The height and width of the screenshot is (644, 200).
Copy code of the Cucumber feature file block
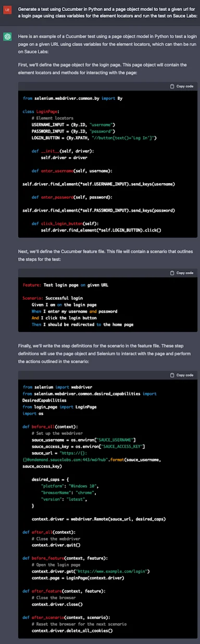pos(182,273)
